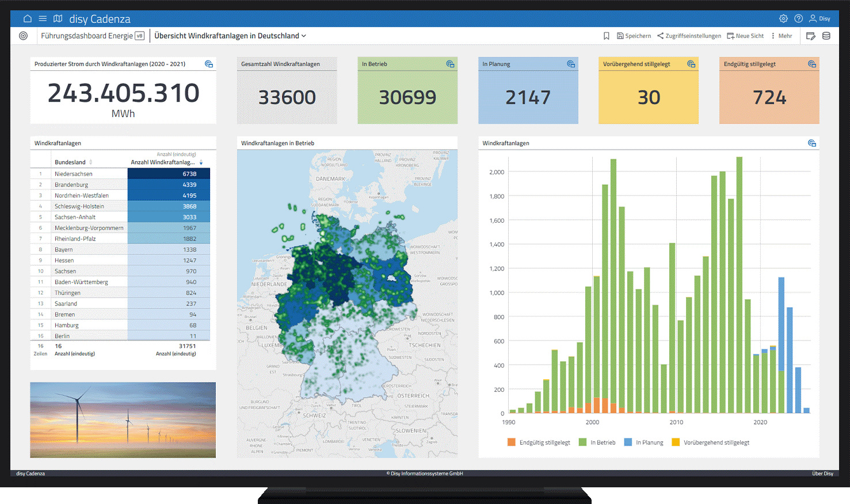Open settings gear in top bar

(x=783, y=18)
